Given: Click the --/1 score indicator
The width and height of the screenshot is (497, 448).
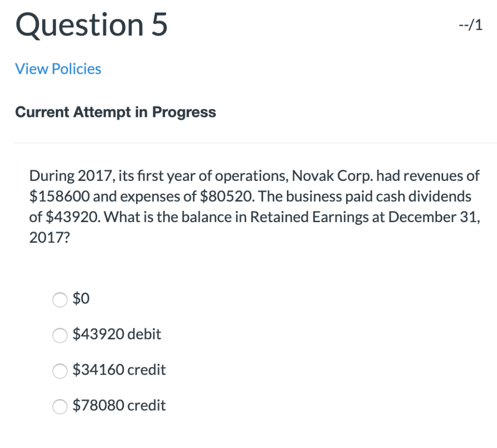Looking at the screenshot, I should (469, 25).
